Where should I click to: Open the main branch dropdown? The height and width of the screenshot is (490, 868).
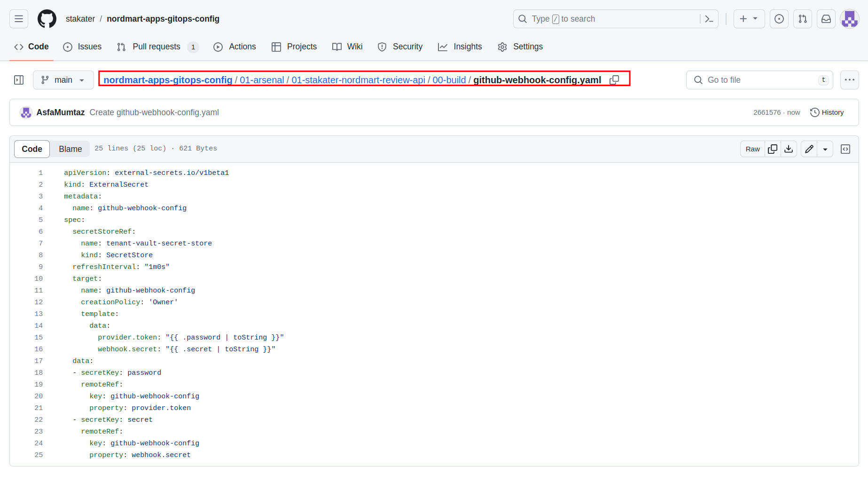(63, 80)
